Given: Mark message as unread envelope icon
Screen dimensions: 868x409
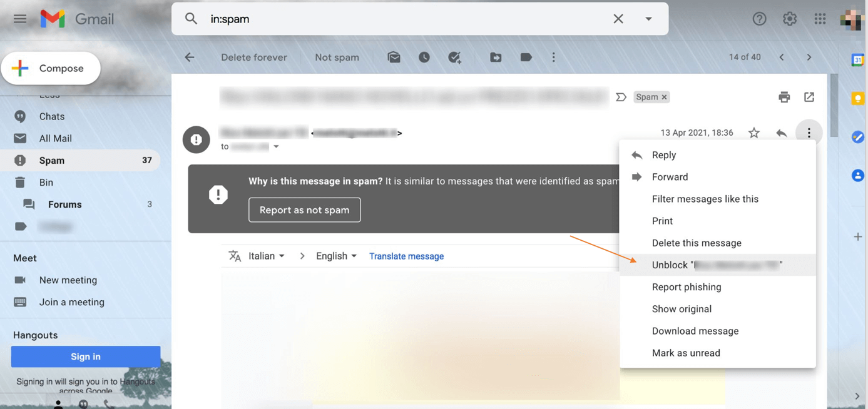Looking at the screenshot, I should 394,57.
